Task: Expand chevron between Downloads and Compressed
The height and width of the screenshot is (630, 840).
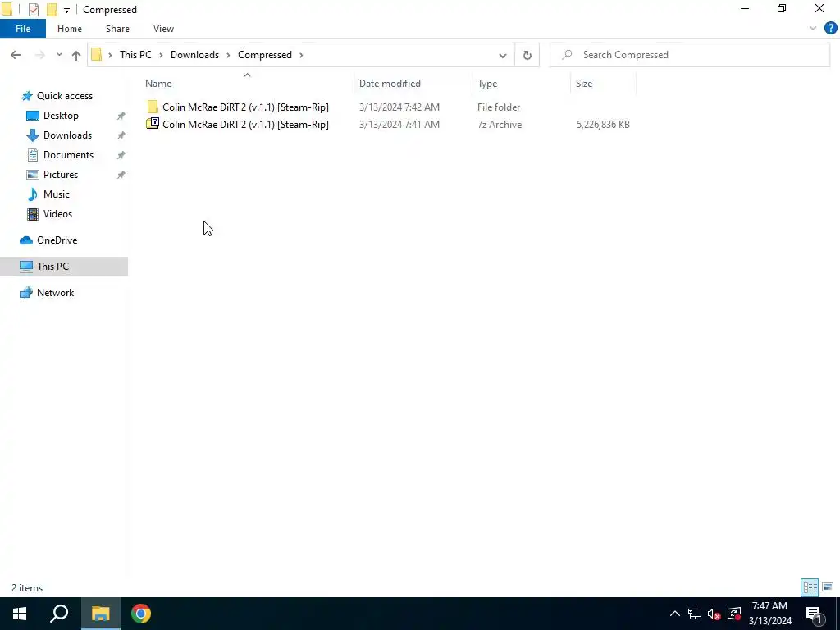Action: [228, 55]
